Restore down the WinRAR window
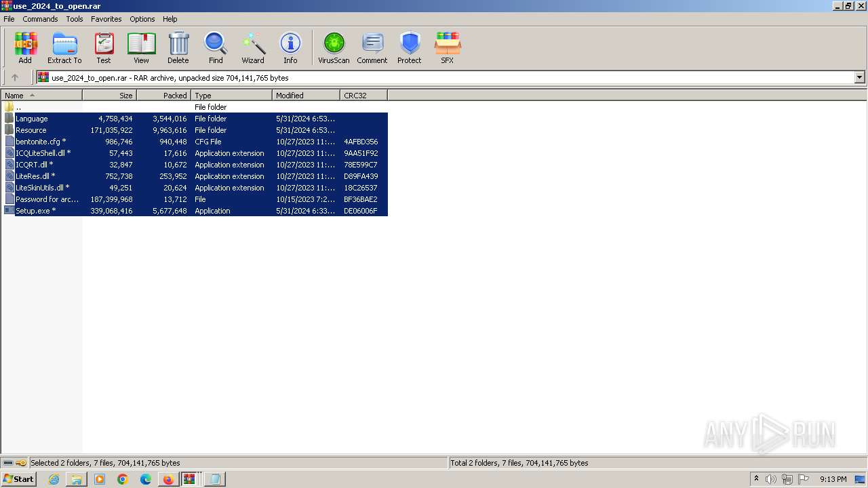 point(848,6)
